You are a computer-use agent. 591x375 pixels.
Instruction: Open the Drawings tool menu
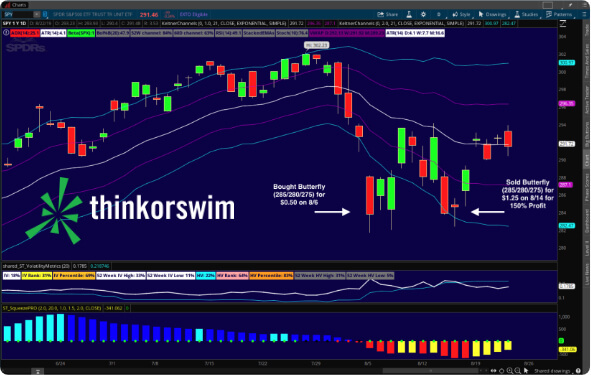tap(492, 14)
